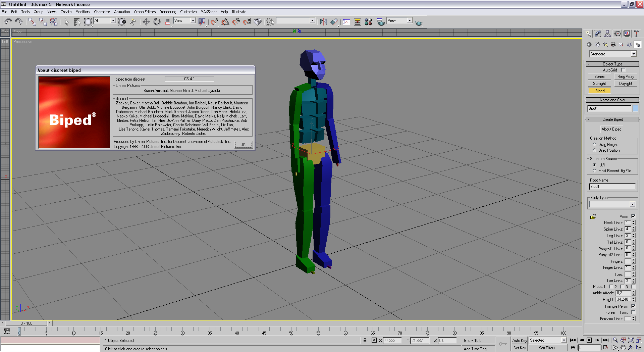Open the Body Type dropdown
644x352 pixels.
(x=612, y=204)
